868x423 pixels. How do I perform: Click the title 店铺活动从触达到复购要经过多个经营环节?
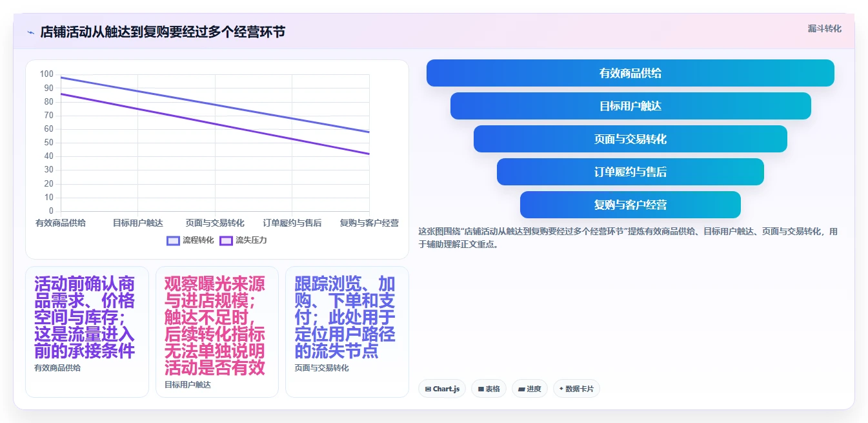pos(163,32)
